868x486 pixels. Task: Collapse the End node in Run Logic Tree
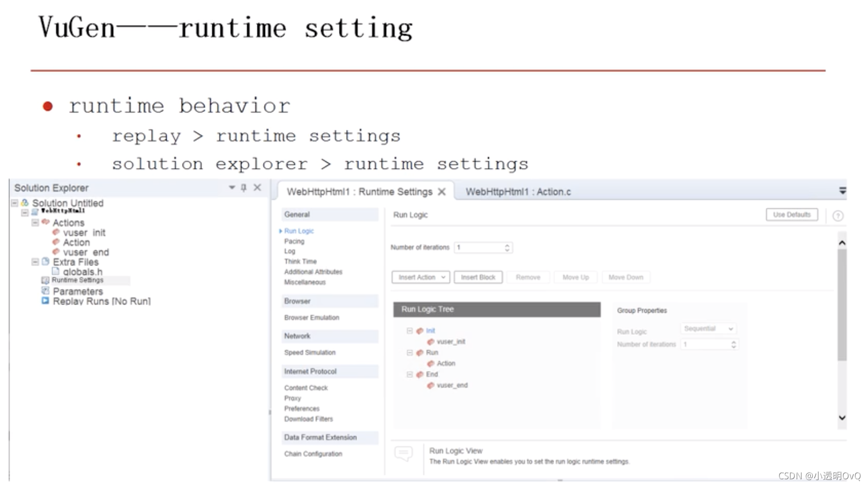point(410,374)
